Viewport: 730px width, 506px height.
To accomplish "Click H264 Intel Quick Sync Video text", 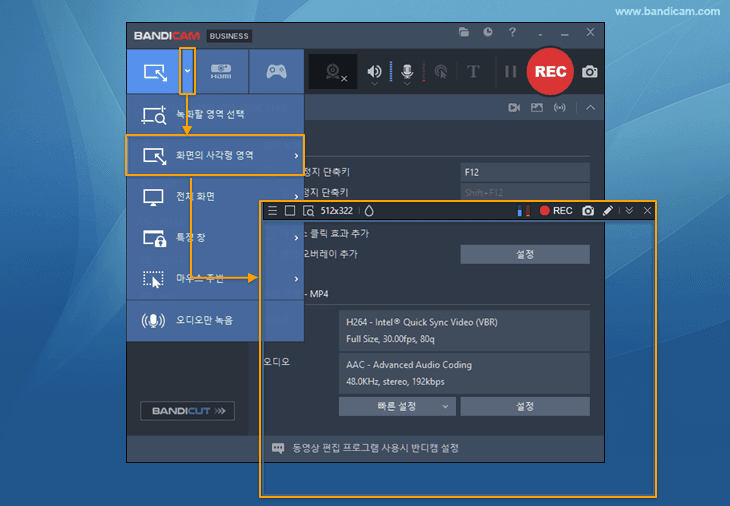I will click(x=422, y=322).
